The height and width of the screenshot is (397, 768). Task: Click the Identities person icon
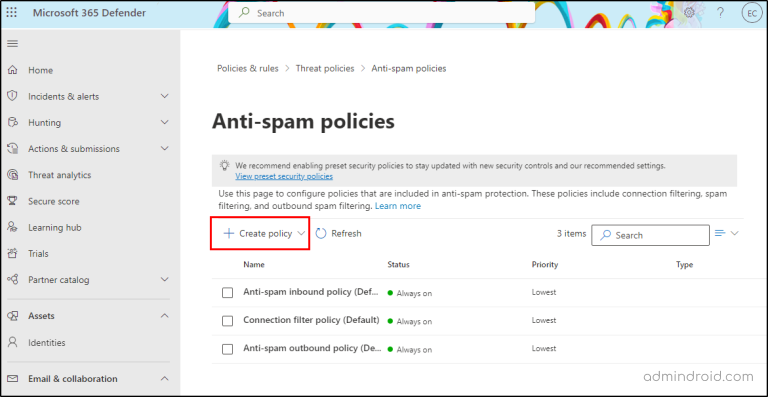(x=13, y=342)
